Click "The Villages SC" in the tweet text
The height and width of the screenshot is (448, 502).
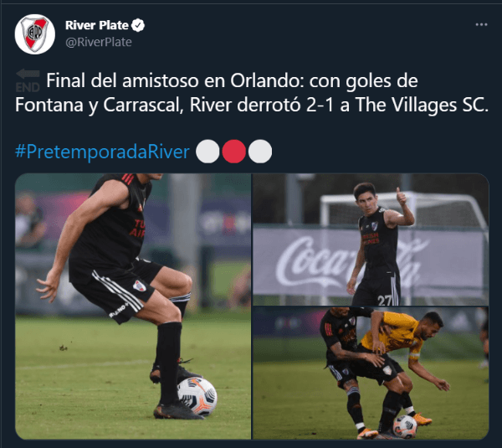(x=423, y=105)
